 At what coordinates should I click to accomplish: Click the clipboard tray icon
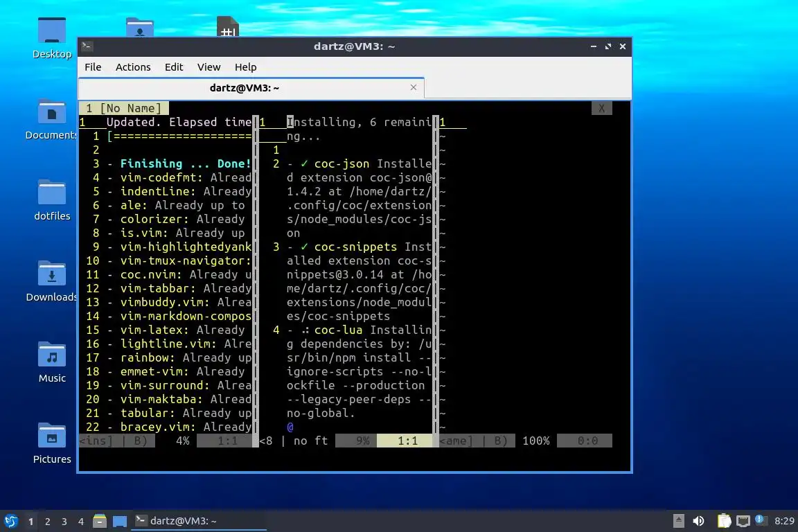coord(724,521)
